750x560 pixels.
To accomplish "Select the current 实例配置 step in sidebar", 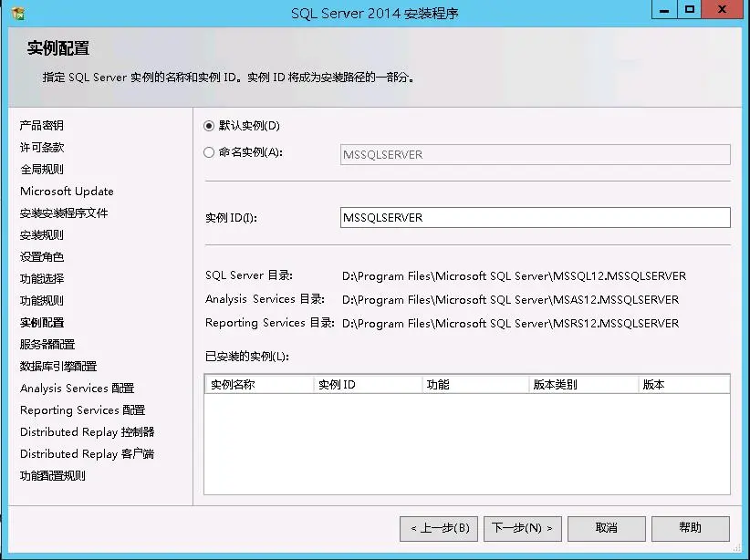I will [x=42, y=322].
